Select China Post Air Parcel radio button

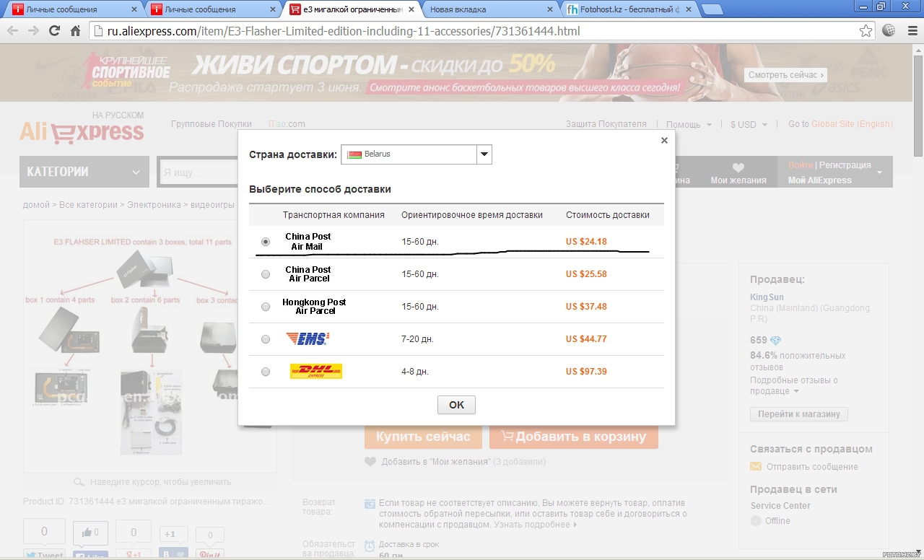pyautogui.click(x=266, y=274)
